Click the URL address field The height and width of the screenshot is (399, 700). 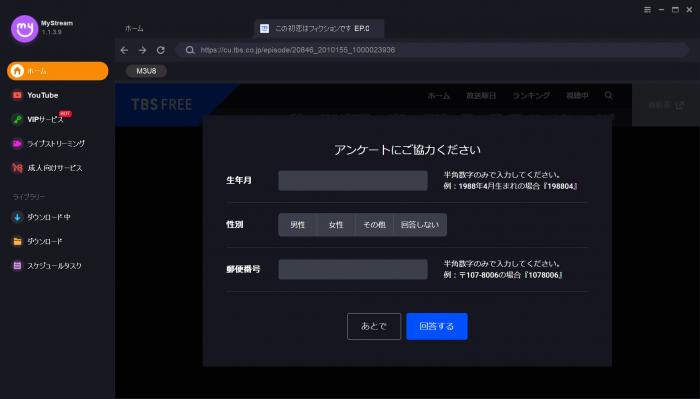[432, 50]
